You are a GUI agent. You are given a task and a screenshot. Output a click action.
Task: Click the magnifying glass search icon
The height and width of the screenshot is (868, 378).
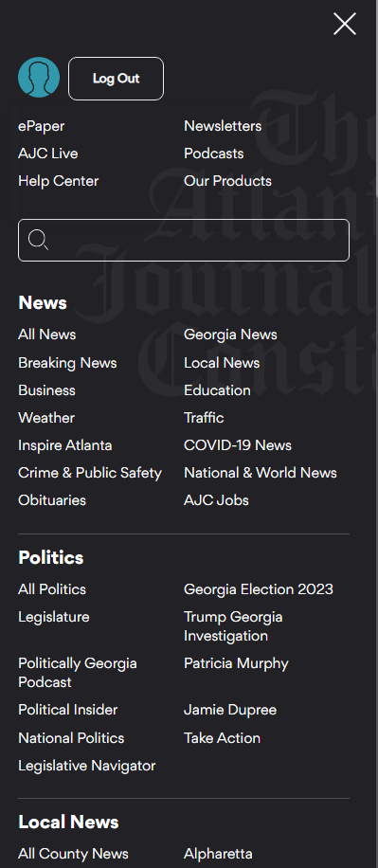[x=38, y=241]
